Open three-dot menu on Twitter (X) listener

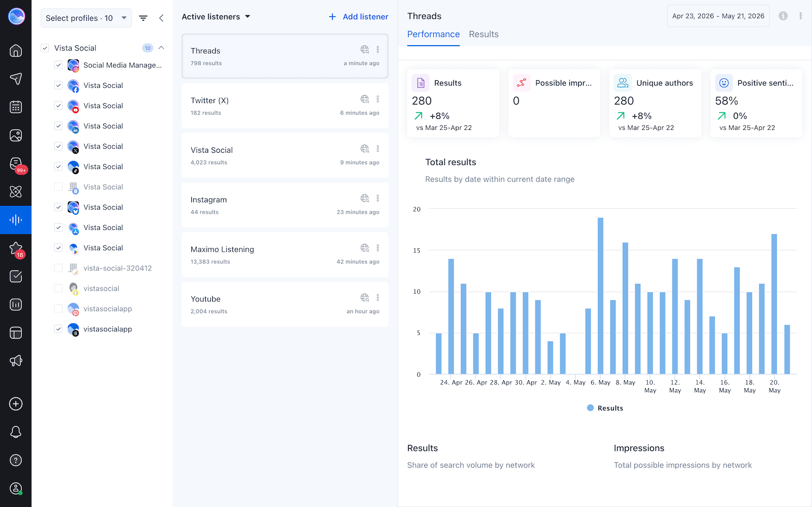378,99
